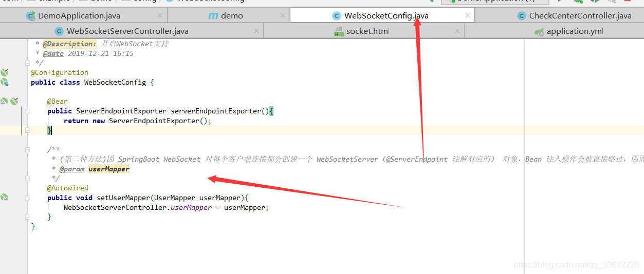Click the UserMapper parameter type in setUserMapper
The width and height of the screenshot is (644, 274).
pos(175,198)
